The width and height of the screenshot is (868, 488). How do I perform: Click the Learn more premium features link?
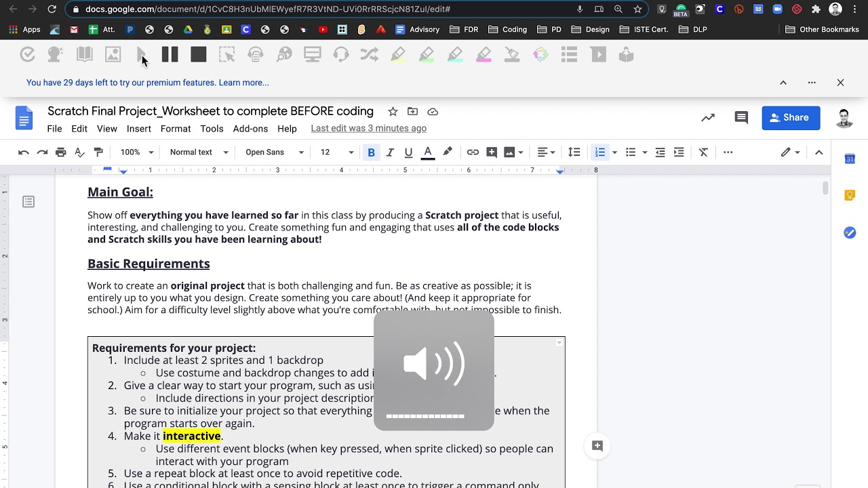click(243, 83)
